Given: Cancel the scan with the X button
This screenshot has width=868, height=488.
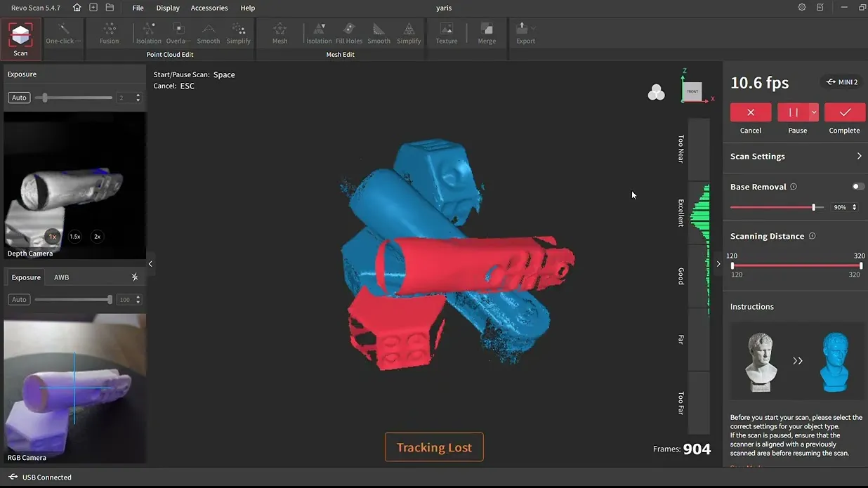Looking at the screenshot, I should (x=750, y=112).
